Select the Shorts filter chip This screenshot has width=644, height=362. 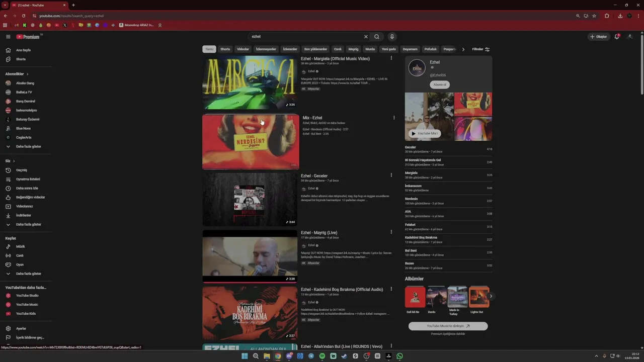click(225, 49)
